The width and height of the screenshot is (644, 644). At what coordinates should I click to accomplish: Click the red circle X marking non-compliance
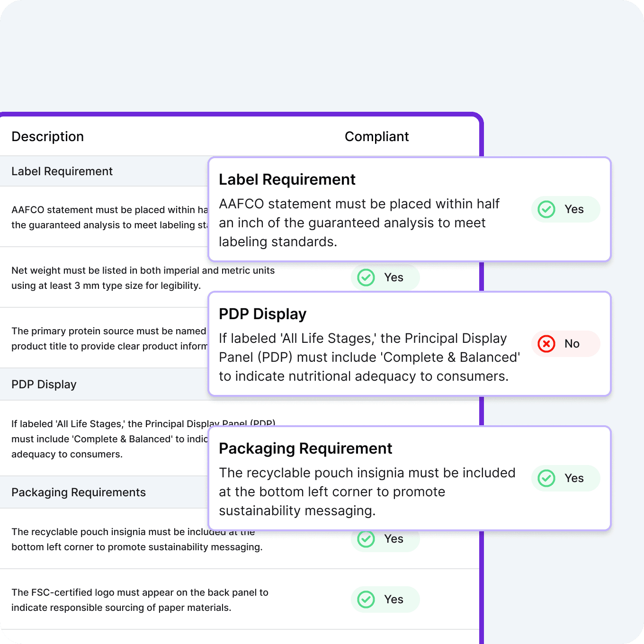coord(546,344)
